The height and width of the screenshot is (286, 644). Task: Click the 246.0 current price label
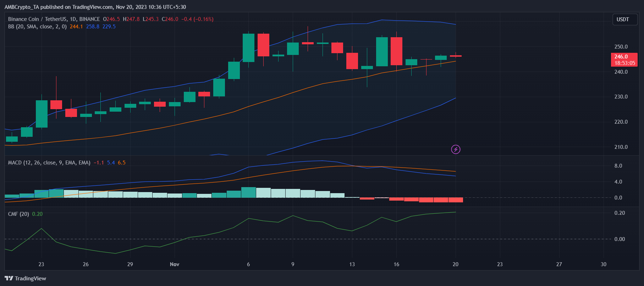[624, 60]
